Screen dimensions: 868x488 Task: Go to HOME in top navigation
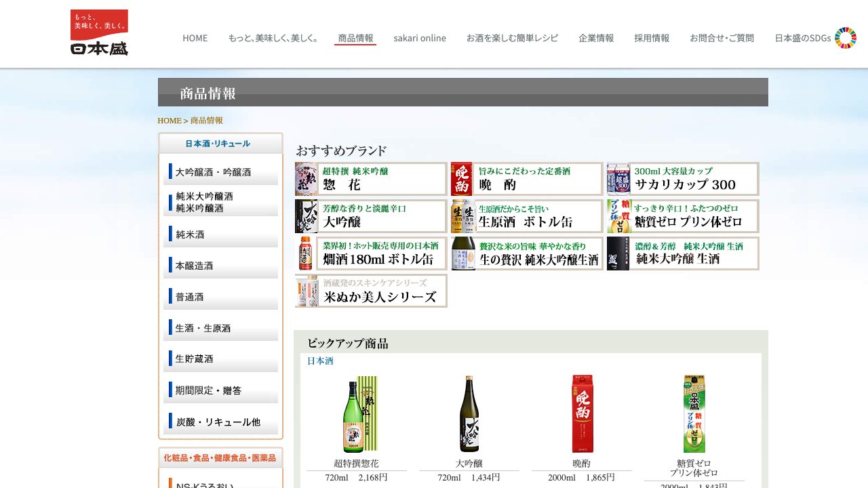(x=195, y=38)
